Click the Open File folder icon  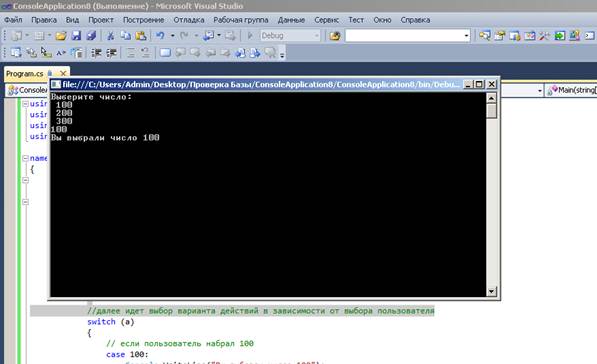[x=61, y=36]
